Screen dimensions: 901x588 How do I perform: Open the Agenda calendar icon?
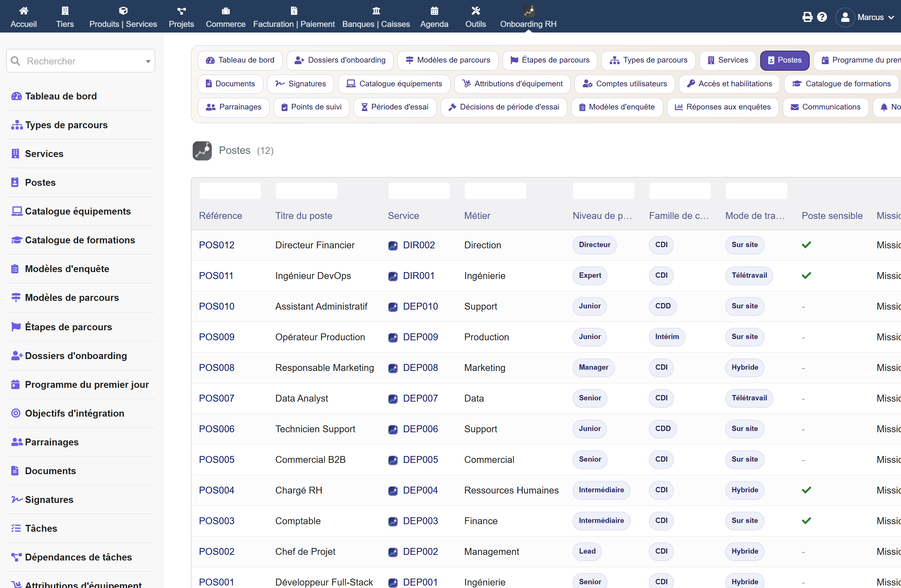pyautogui.click(x=434, y=11)
